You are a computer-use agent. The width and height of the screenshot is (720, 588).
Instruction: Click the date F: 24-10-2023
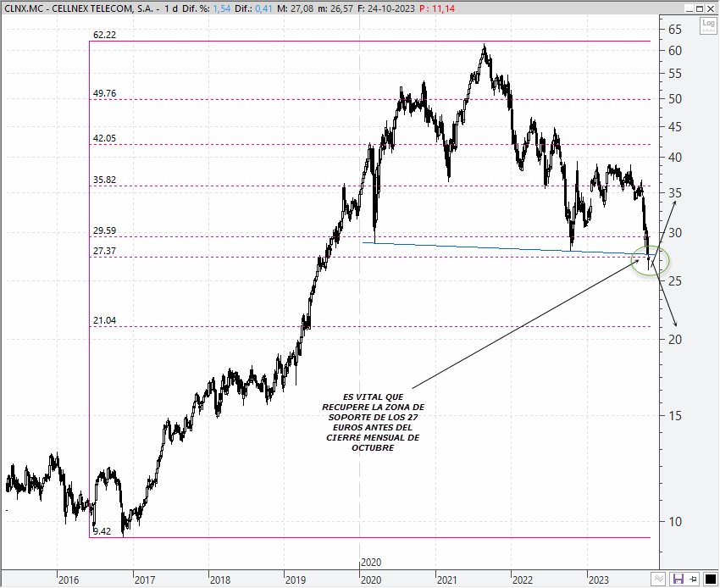point(386,8)
